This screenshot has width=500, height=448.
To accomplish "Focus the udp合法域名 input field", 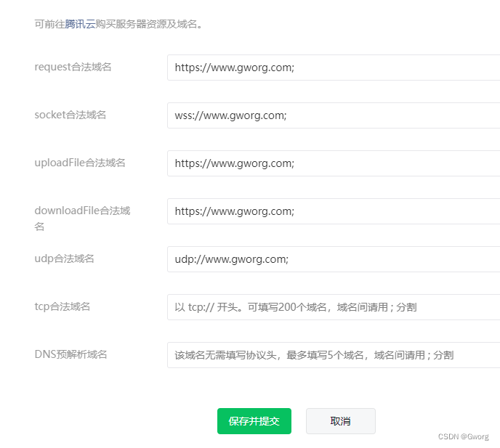I will tap(334, 259).
